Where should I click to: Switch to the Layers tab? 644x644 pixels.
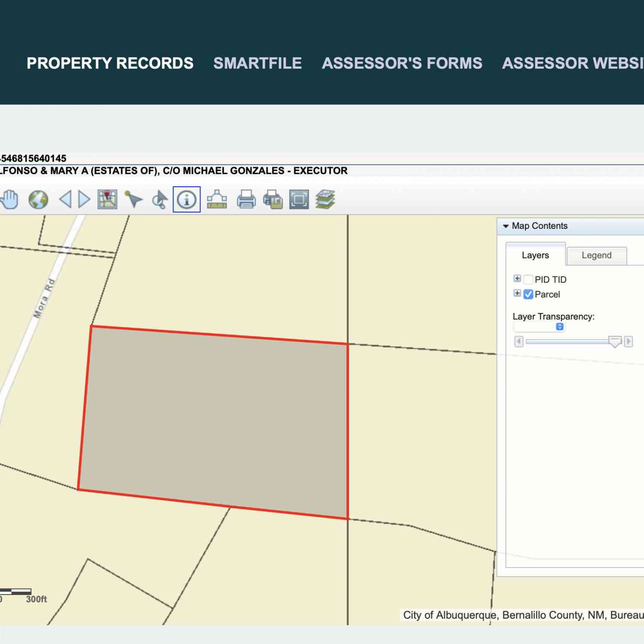[535, 255]
